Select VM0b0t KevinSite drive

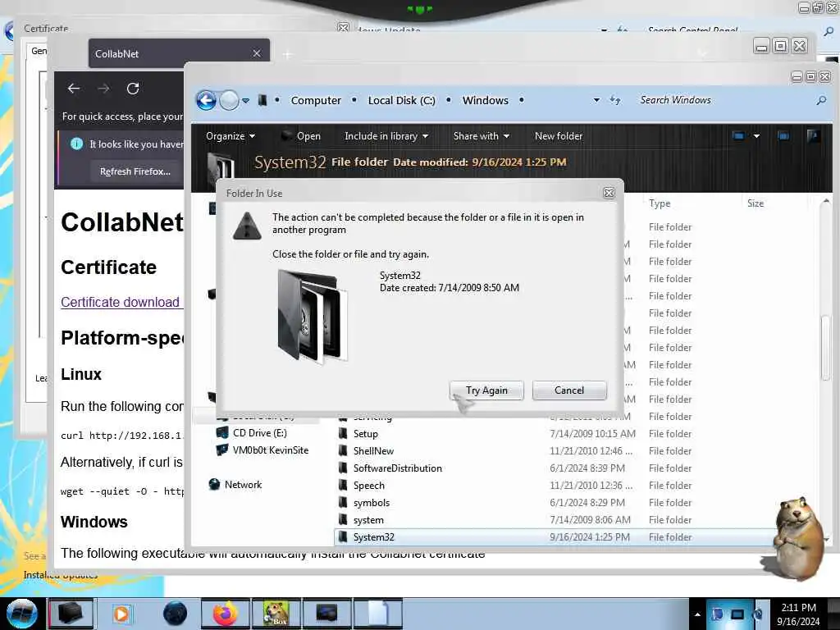[x=262, y=450]
